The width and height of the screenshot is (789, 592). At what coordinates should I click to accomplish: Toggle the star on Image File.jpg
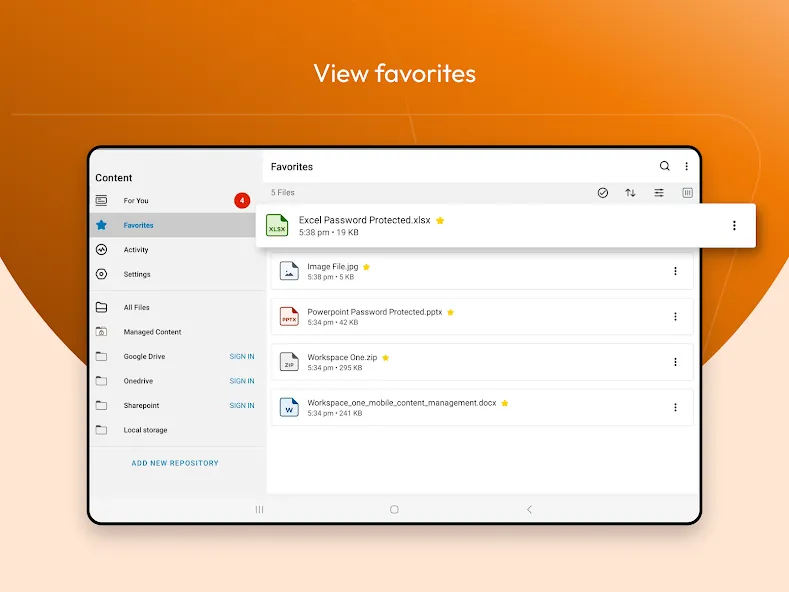(366, 267)
